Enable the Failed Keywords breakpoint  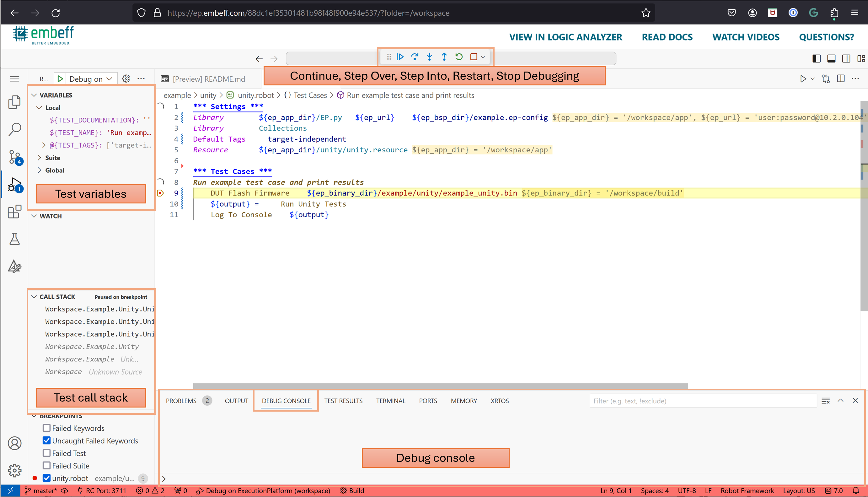pos(47,428)
